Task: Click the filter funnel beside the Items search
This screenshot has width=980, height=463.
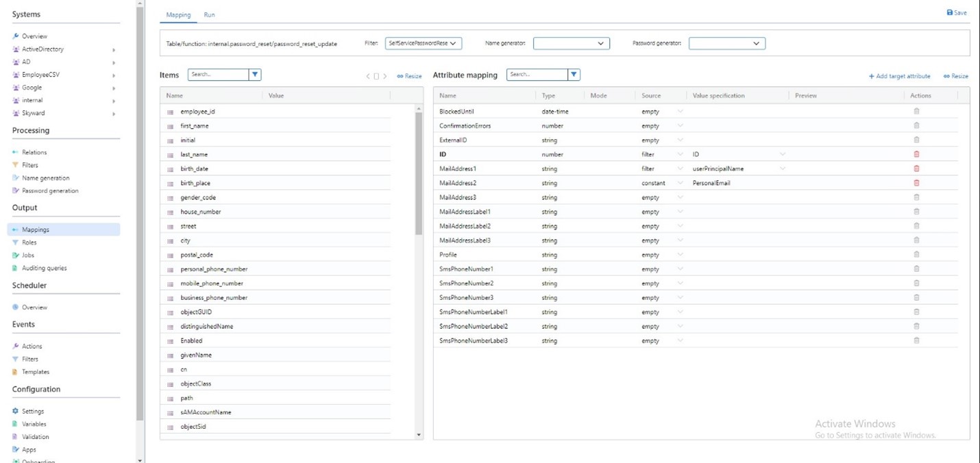Action: (256, 74)
